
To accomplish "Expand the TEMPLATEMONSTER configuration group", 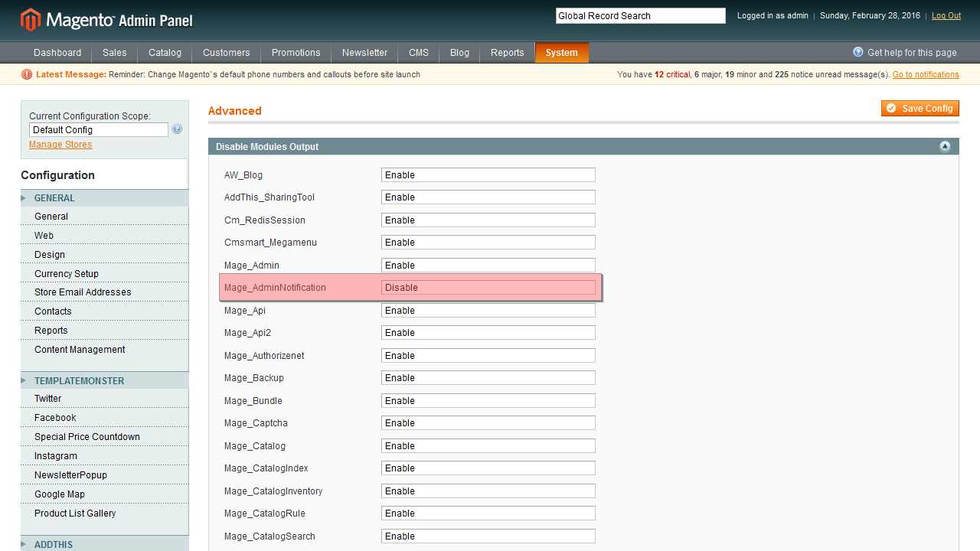I will point(104,381).
